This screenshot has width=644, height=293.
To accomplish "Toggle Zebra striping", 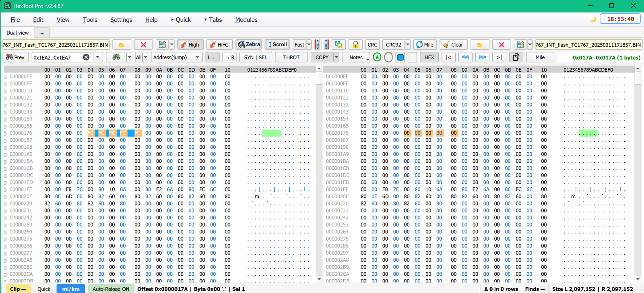I will (249, 44).
